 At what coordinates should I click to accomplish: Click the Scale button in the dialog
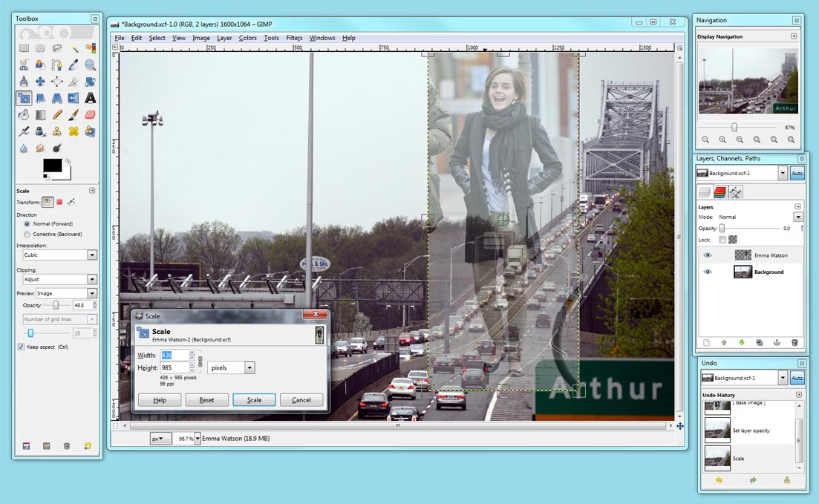255,400
